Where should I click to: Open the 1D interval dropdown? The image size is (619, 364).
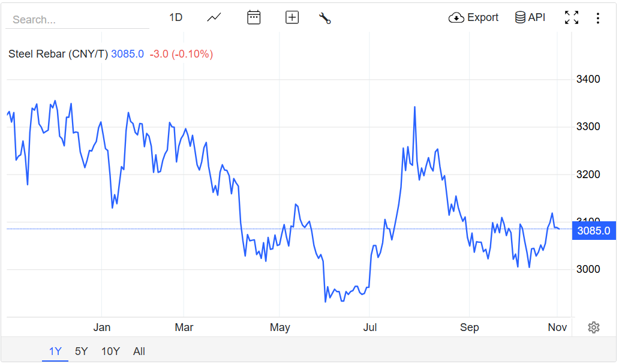(176, 17)
